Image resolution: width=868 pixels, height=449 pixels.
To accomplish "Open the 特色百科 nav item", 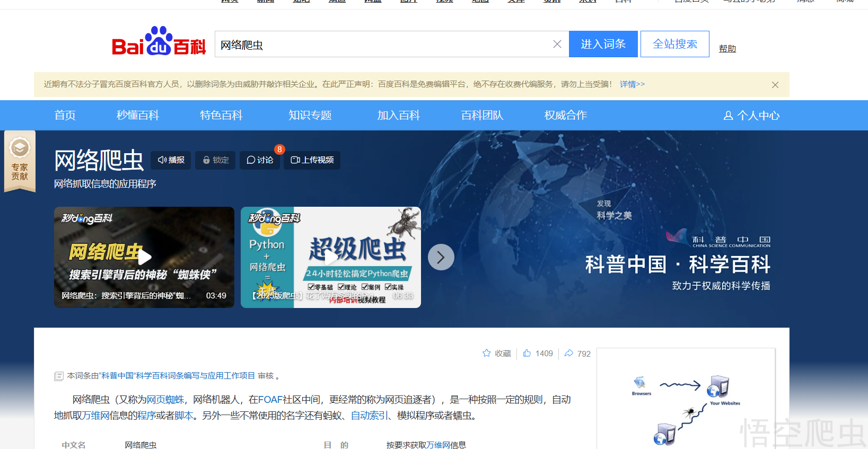I will point(221,115).
